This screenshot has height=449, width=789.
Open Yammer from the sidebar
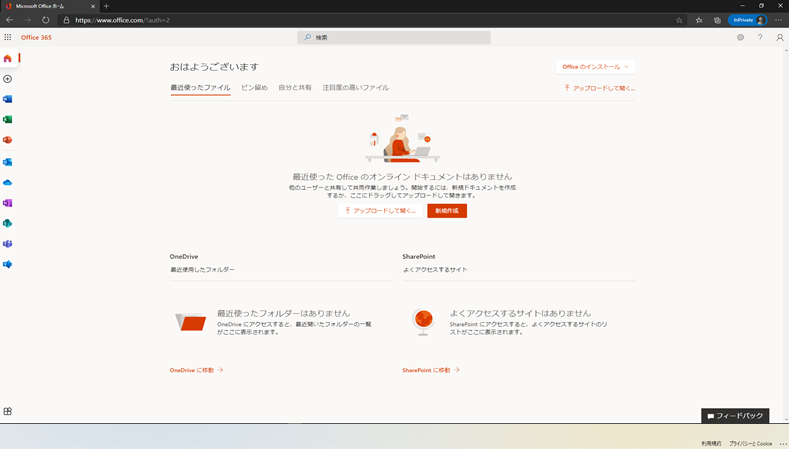(8, 264)
